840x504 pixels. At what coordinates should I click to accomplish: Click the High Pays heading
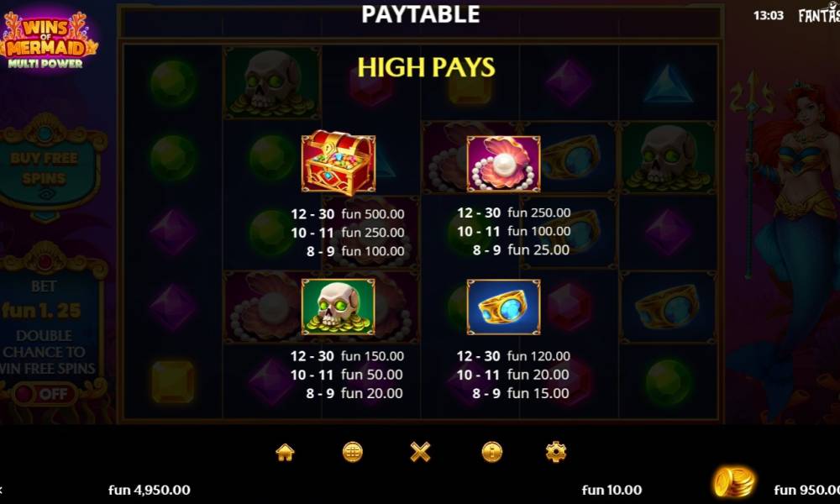427,67
